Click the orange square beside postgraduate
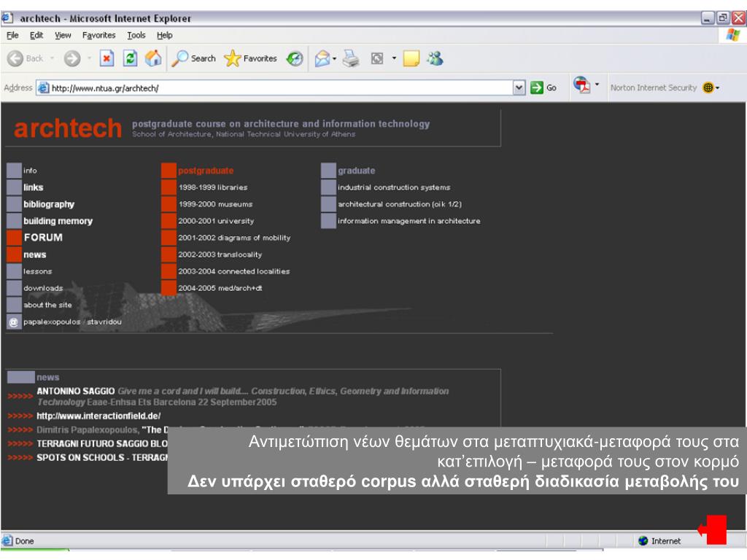747x560 pixels. [x=169, y=171]
